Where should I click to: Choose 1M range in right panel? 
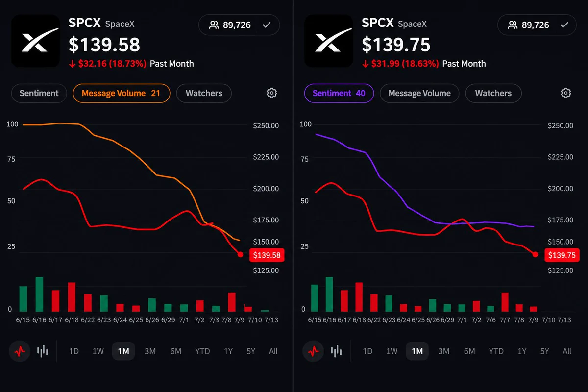click(417, 351)
